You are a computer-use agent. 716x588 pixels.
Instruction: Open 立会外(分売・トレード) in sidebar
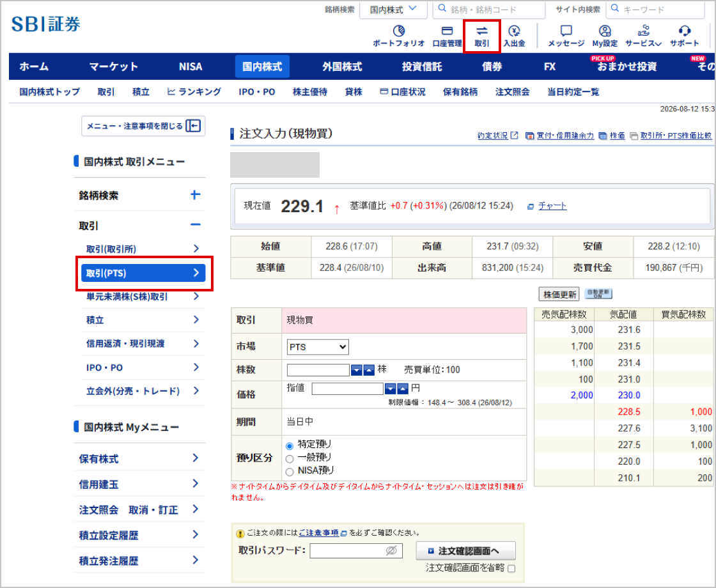[143, 391]
